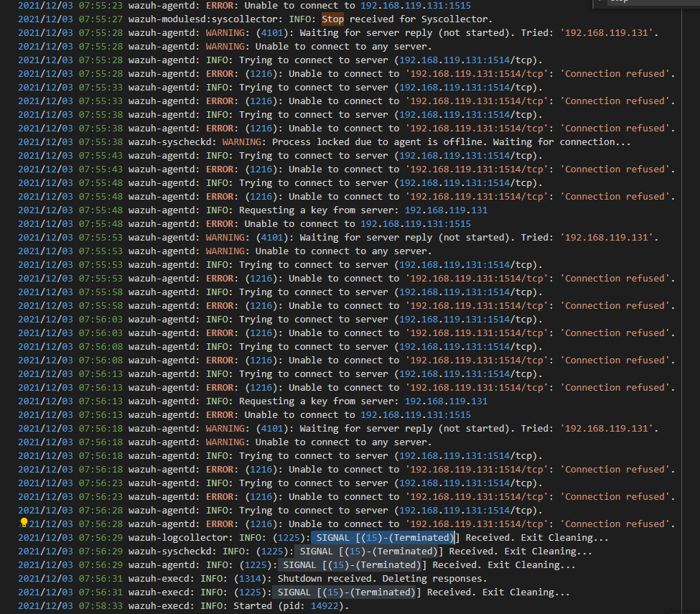Click the 07:55:58 INFO 'Trying to connect to server' line
The width and height of the screenshot is (700, 614).
(280, 292)
